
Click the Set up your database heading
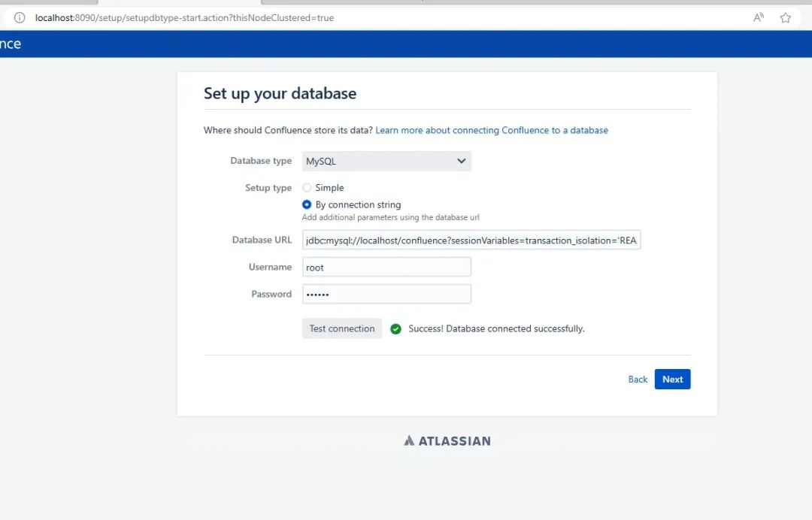(280, 93)
